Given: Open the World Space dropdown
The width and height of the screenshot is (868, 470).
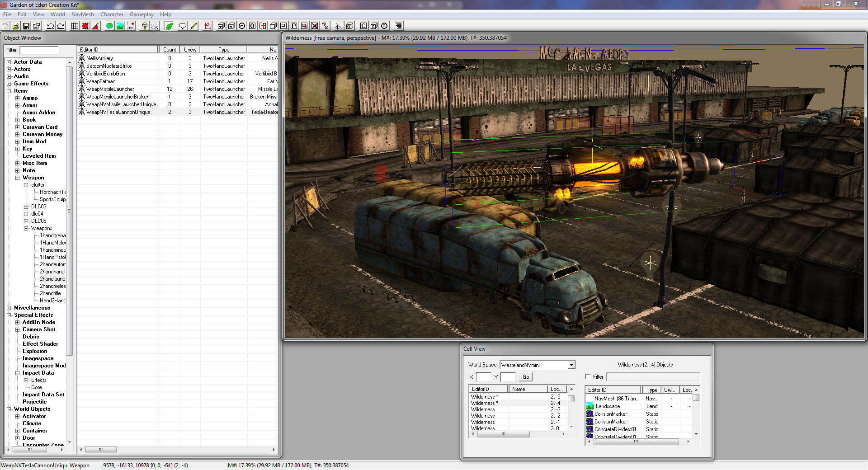Looking at the screenshot, I should click(x=571, y=365).
